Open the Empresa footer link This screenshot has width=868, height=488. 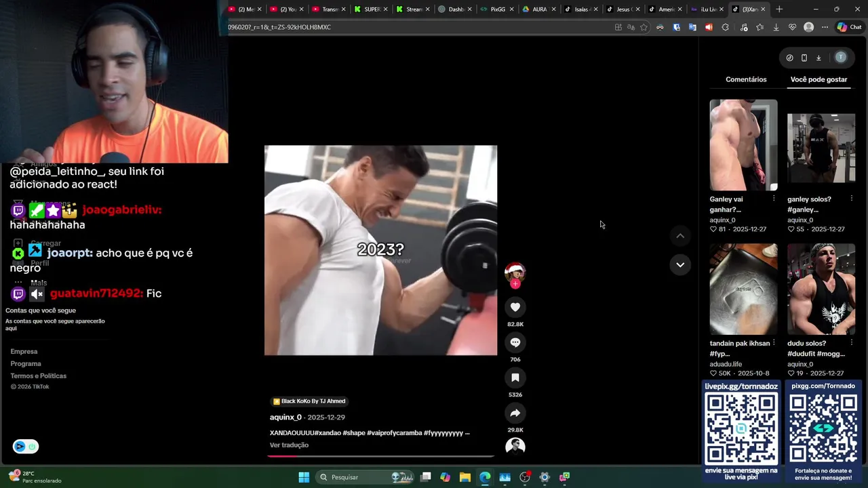click(x=24, y=352)
